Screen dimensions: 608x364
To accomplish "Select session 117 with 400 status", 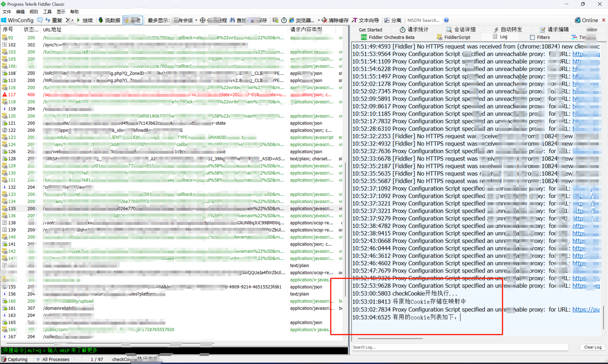I will pyautogui.click(x=171, y=95).
